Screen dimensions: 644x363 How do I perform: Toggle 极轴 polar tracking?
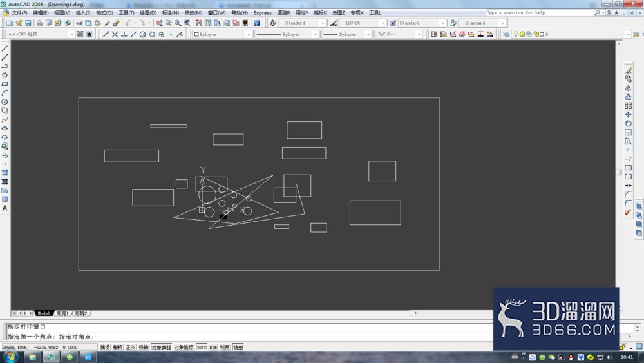pos(144,348)
